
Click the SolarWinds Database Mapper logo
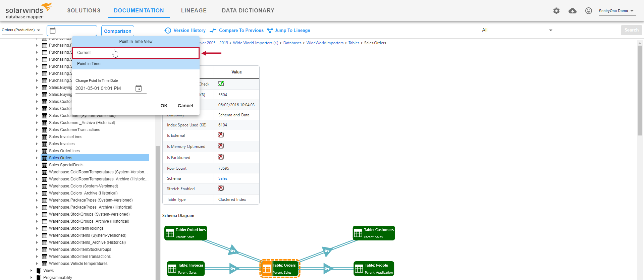click(29, 11)
